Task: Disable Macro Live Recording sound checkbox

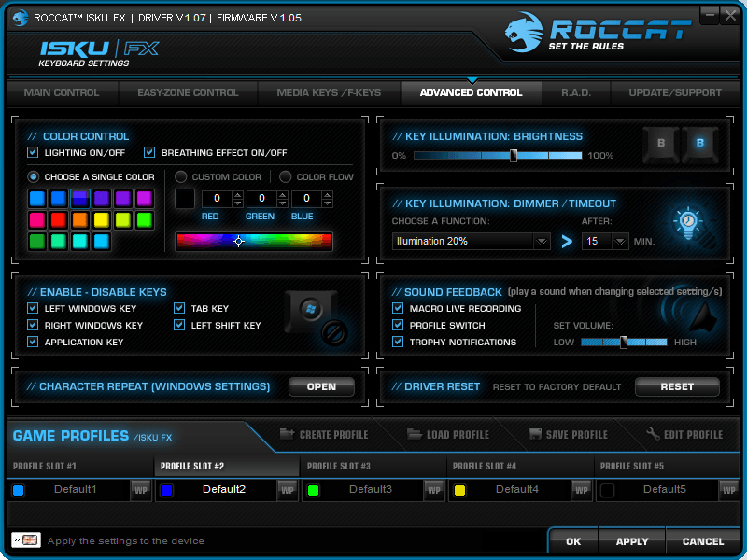Action: click(398, 308)
